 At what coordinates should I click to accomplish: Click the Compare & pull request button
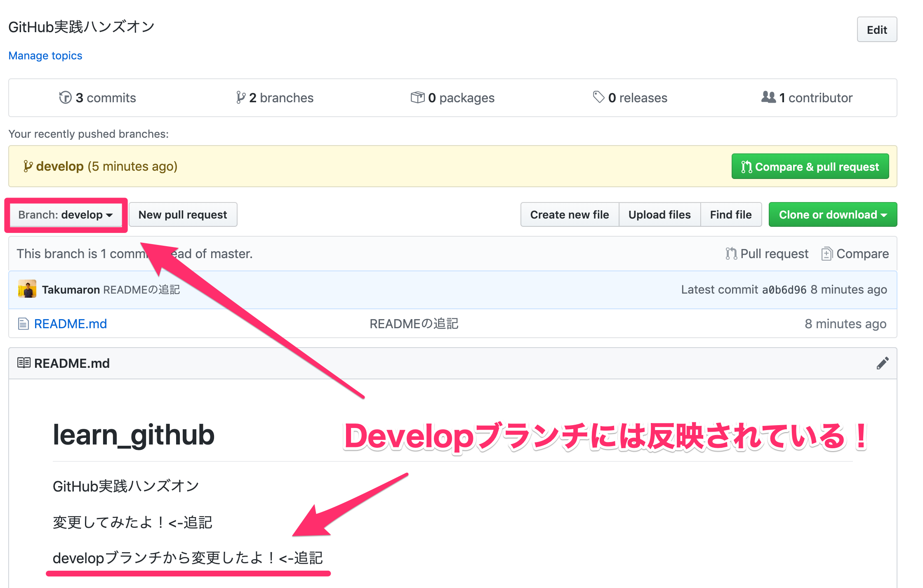pos(814,166)
